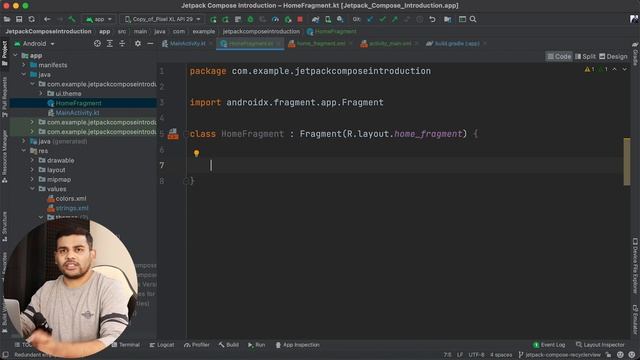Navigate back with the left arrow icon

(x=47, y=19)
